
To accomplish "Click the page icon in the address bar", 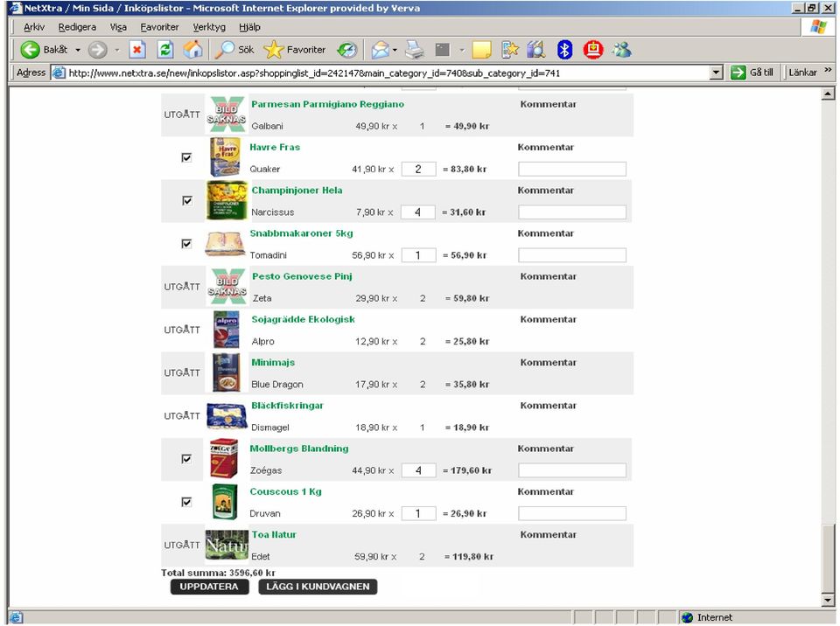I will click(x=59, y=73).
